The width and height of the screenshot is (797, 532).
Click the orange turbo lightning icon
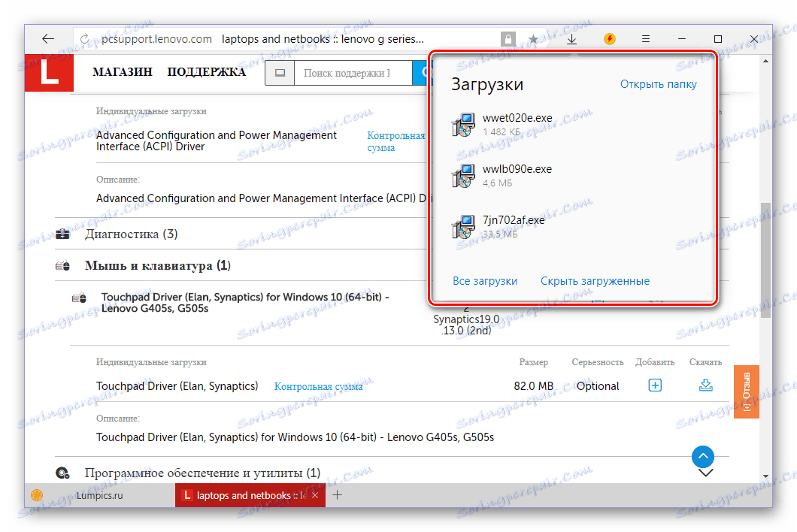[x=610, y=38]
